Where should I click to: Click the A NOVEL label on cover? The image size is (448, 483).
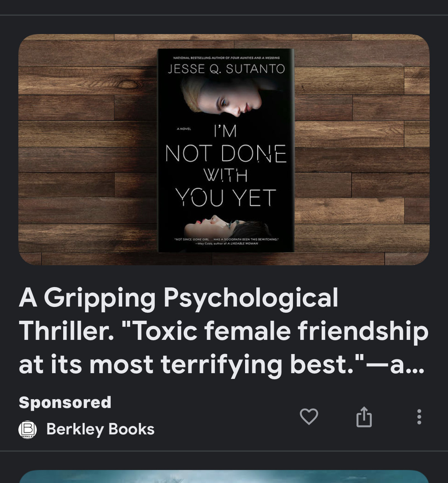pyautogui.click(x=184, y=129)
